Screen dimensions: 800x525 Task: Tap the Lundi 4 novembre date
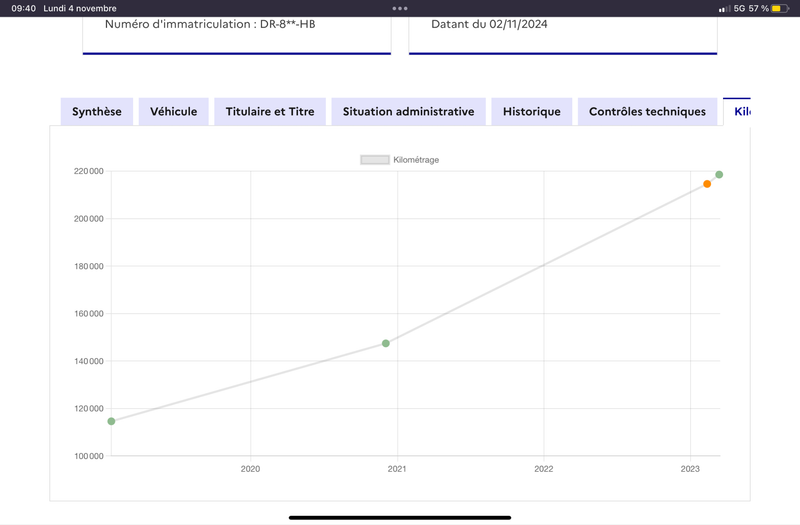click(x=80, y=8)
